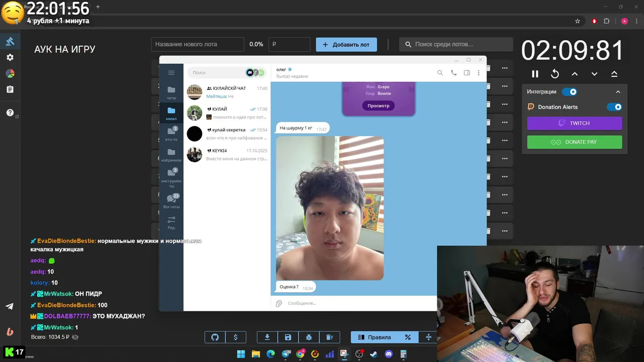Open browser extensions puzzle icon

point(606,21)
